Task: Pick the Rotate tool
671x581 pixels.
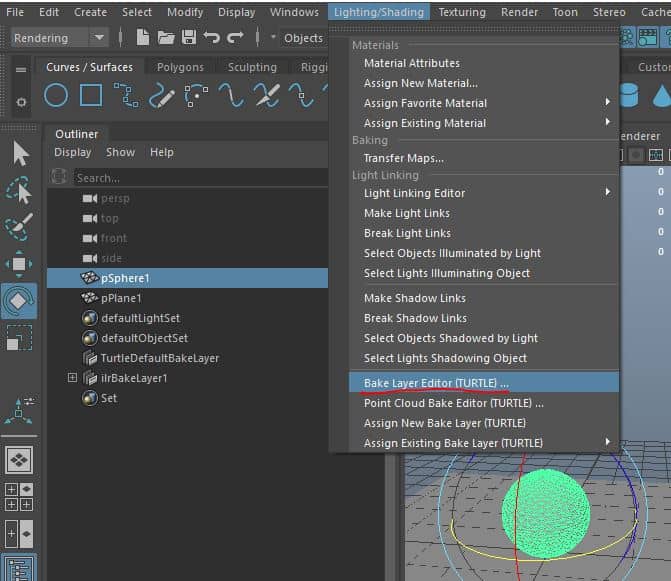Action: pyautogui.click(x=20, y=300)
